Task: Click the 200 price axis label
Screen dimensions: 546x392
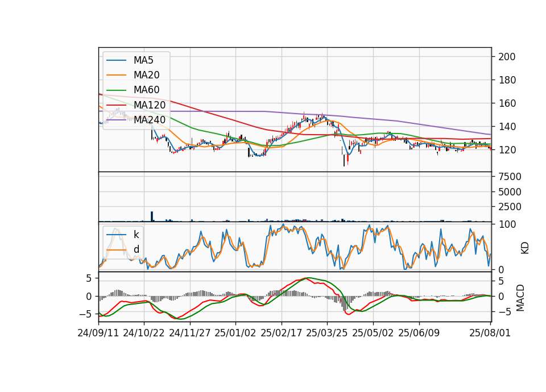Action: pos(507,57)
